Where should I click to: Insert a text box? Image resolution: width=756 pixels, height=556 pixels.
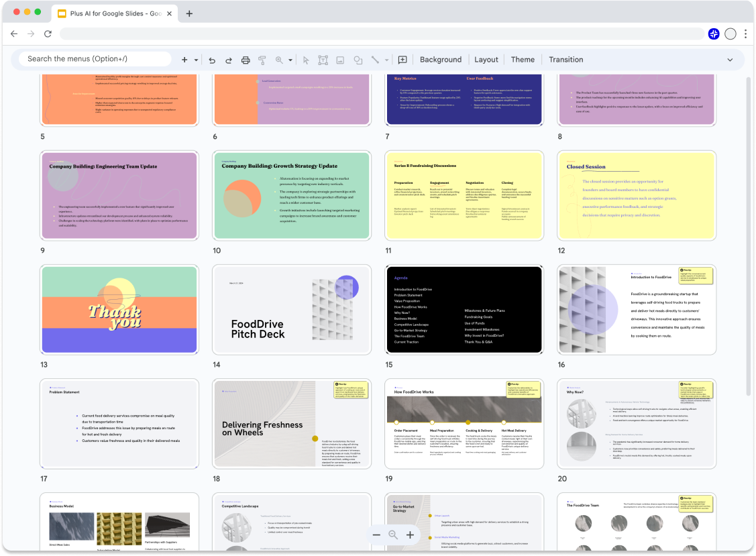(x=323, y=60)
